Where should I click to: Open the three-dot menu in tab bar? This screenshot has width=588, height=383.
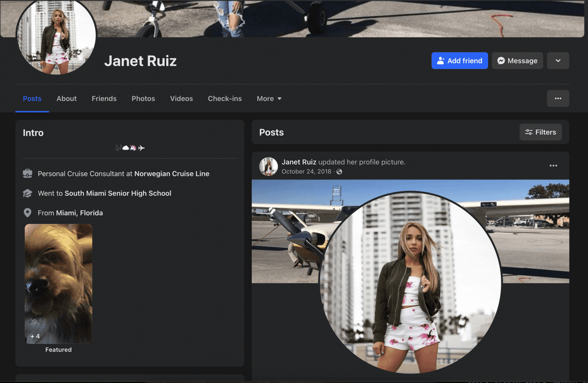pos(558,98)
